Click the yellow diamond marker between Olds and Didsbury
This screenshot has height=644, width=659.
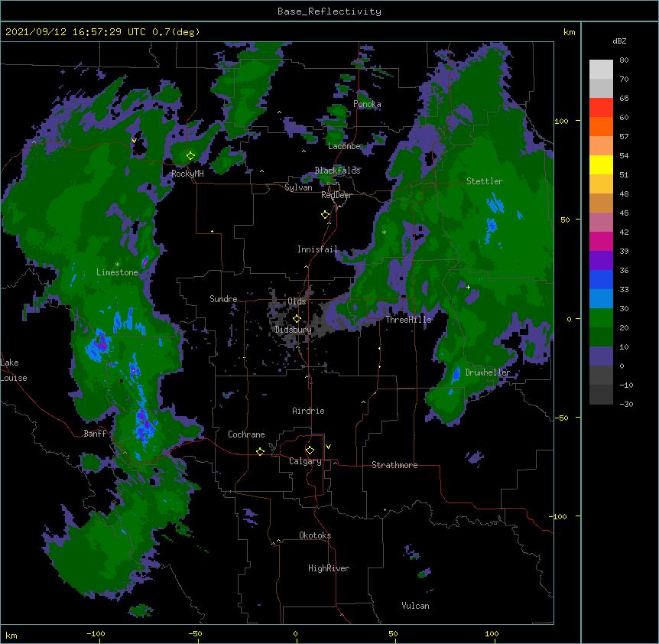pyautogui.click(x=297, y=318)
